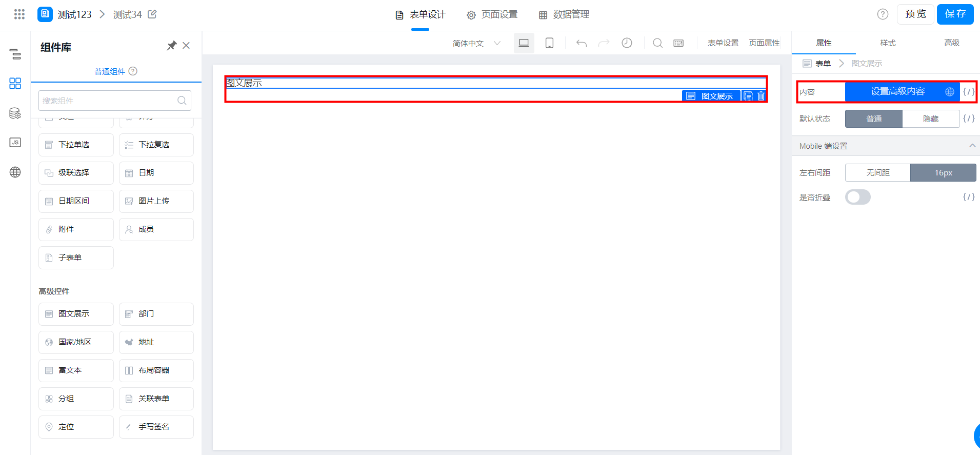Add 手写签名 component

tap(156, 427)
